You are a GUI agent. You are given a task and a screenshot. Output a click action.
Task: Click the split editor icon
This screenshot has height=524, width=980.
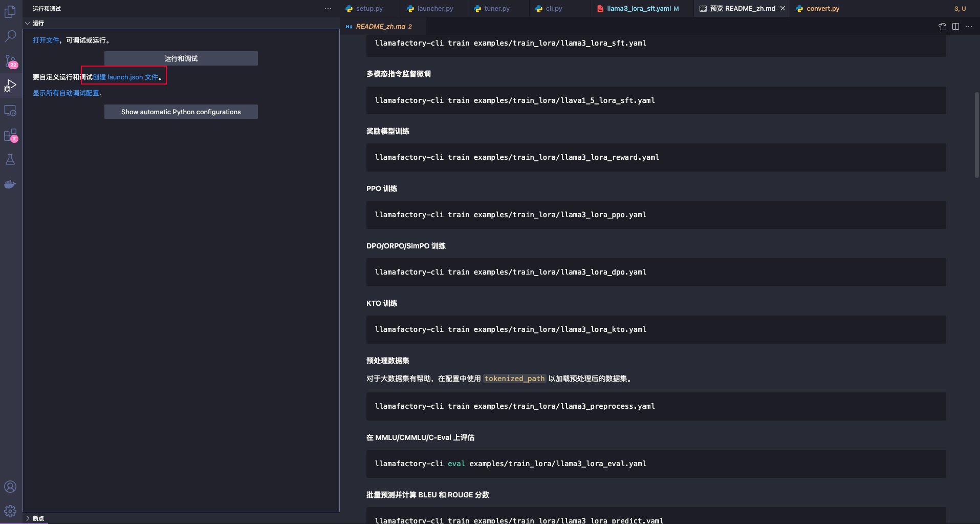point(955,27)
